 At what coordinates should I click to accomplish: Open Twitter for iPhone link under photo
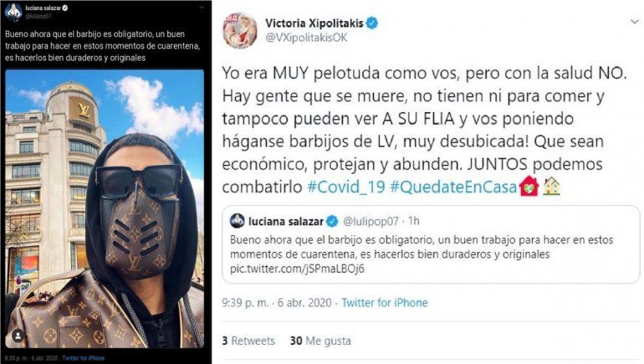click(84, 358)
